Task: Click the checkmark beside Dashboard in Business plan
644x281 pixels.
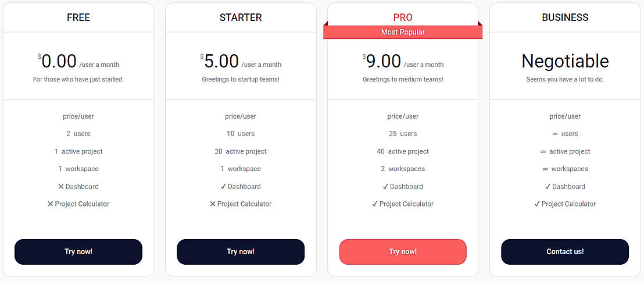Action: [x=548, y=187]
